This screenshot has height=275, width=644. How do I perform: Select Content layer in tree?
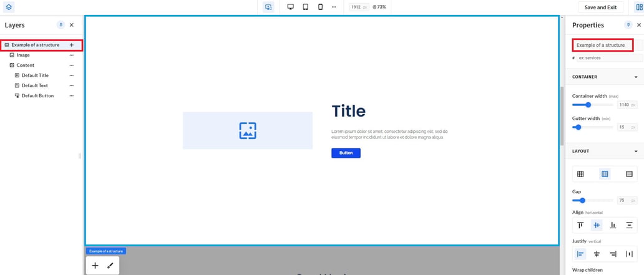pos(26,65)
